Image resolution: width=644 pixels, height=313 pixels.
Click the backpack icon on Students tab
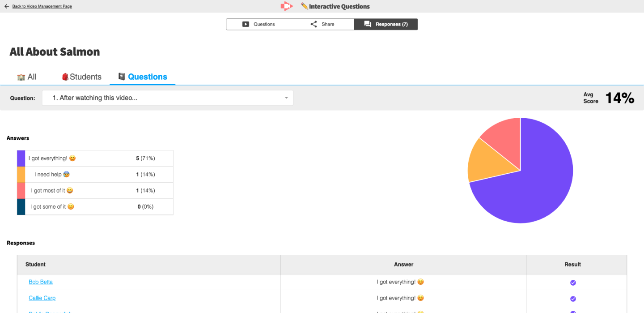pyautogui.click(x=65, y=77)
